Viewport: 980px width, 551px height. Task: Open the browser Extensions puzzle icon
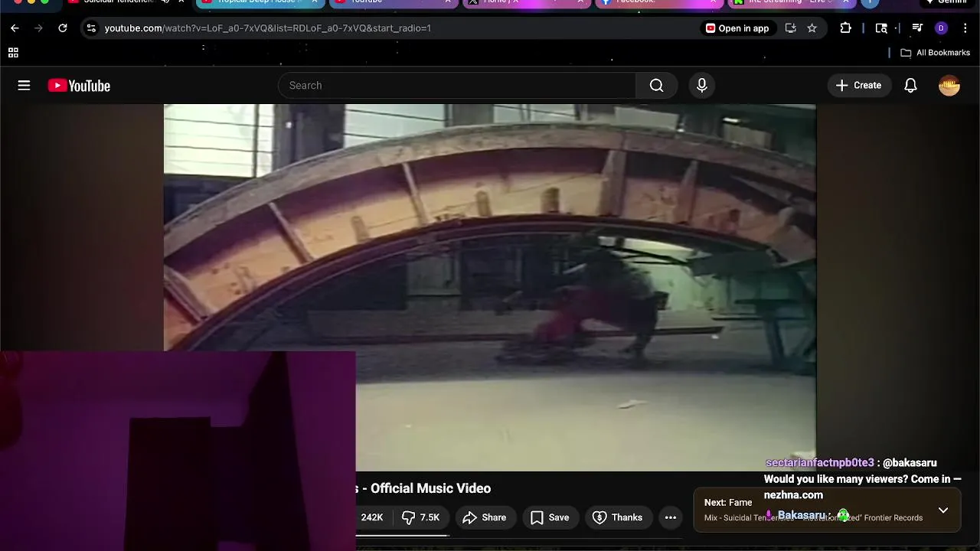[x=845, y=28]
